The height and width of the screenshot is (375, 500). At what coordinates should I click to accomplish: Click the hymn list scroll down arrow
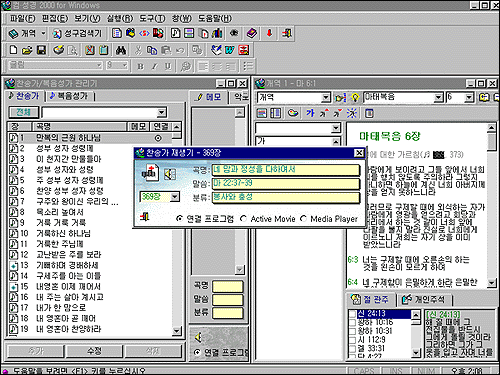click(177, 331)
